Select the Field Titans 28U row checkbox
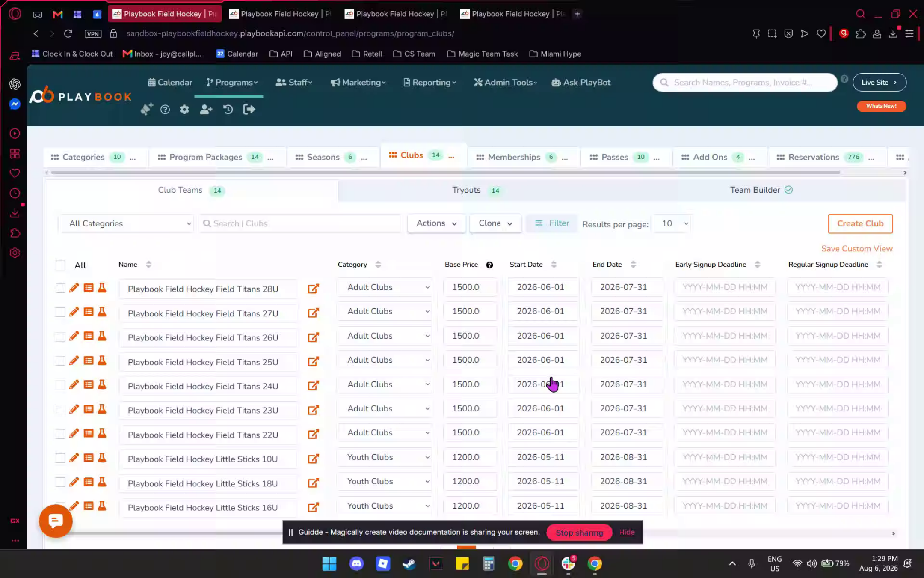The width and height of the screenshot is (924, 578). (x=61, y=288)
